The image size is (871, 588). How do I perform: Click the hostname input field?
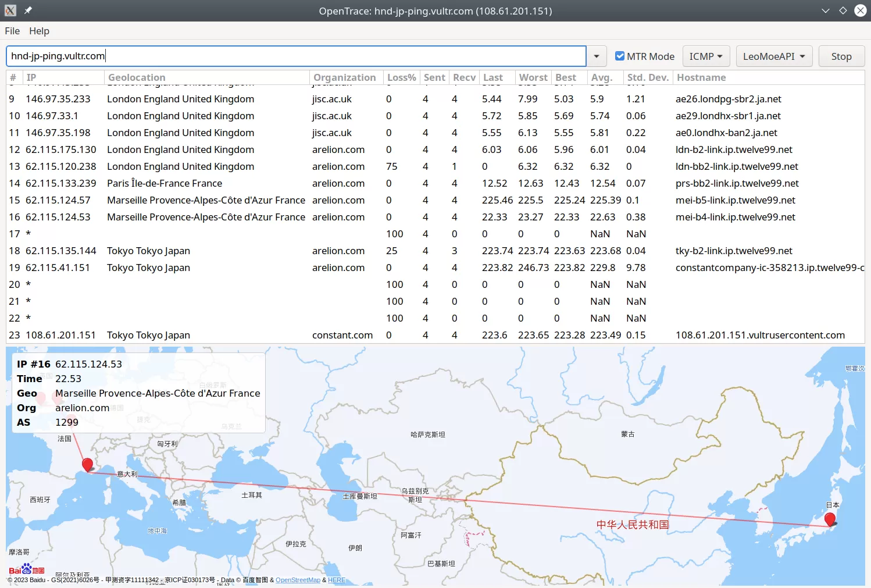pos(291,55)
